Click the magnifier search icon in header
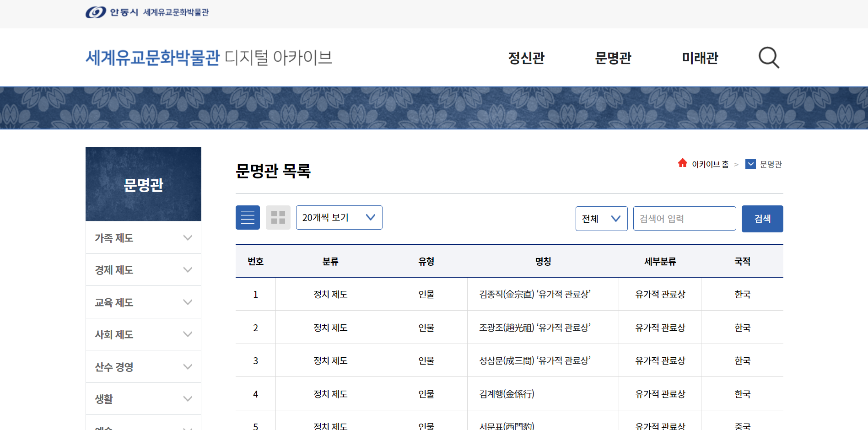868x430 pixels. pos(769,58)
